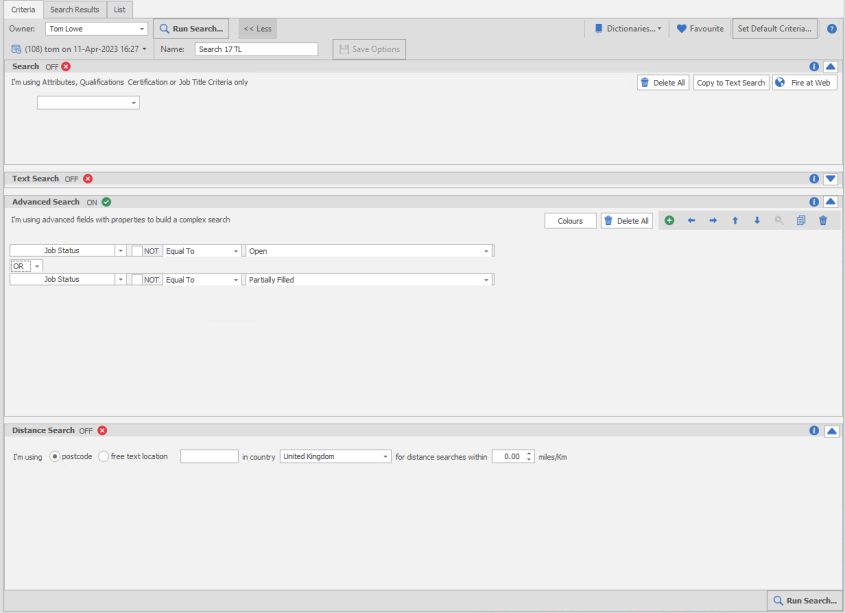This screenshot has width=845, height=613.
Task: Click the left arrow in Advanced Search toolbar
Action: tap(691, 221)
